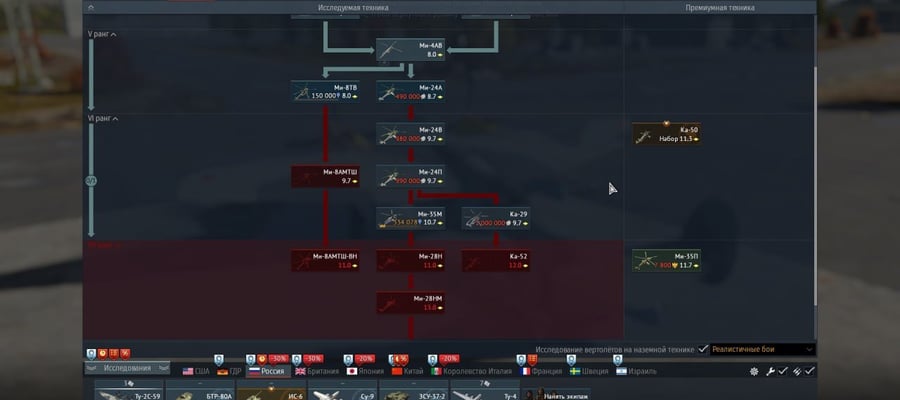Switch to США nation tab
Screen dimensions: 900x400
(x=196, y=371)
